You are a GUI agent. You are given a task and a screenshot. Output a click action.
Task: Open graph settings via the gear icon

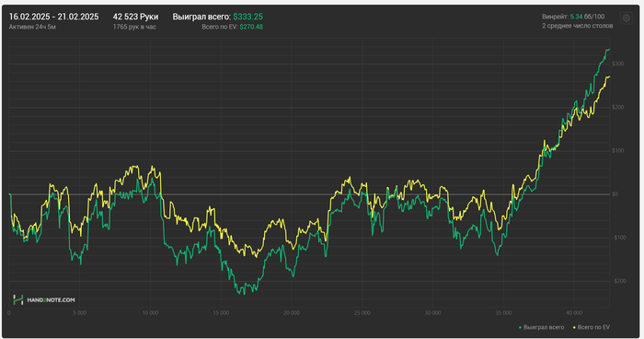click(626, 18)
